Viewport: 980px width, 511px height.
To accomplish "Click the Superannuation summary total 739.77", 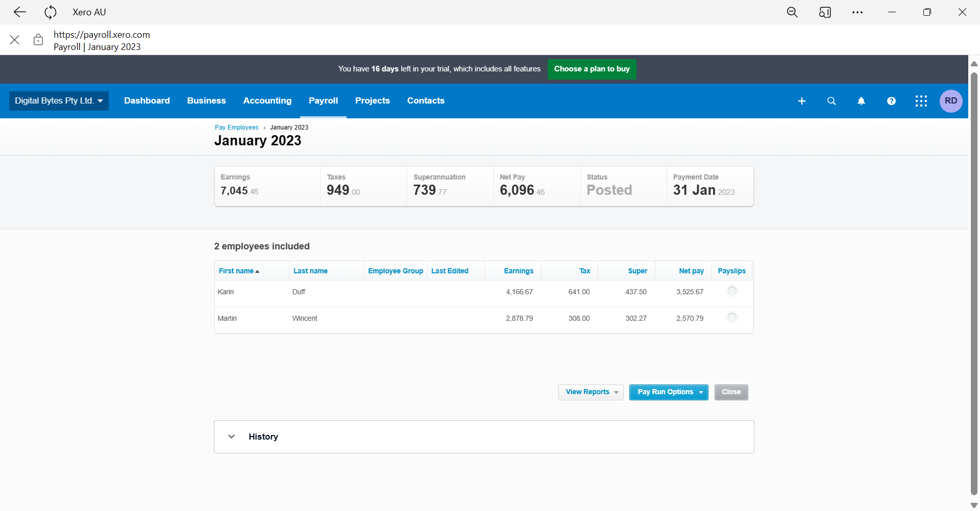I will (x=430, y=190).
